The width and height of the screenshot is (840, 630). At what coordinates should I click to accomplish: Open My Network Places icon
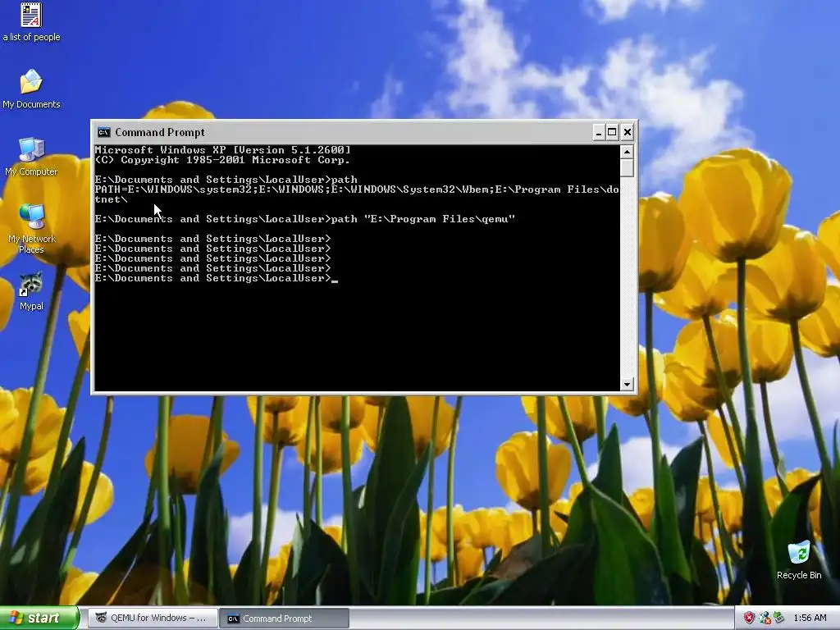click(31, 229)
